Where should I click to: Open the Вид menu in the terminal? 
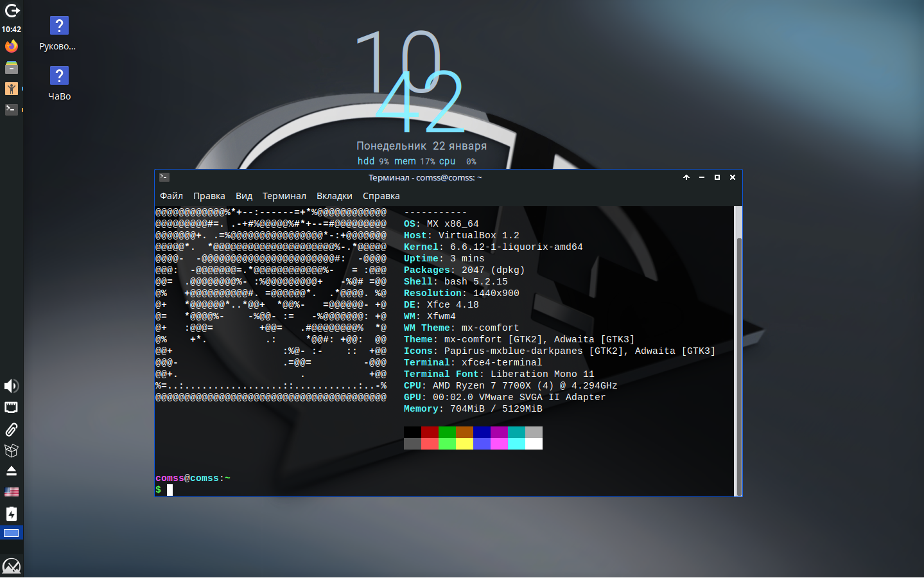click(244, 196)
